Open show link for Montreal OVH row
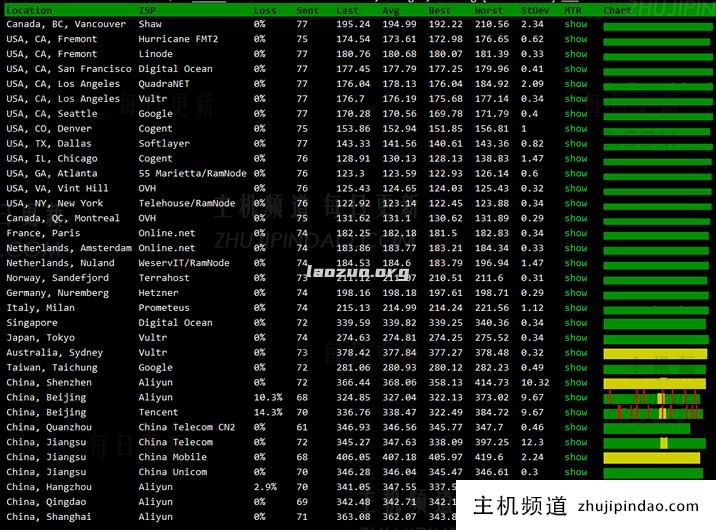Viewport: 716px width, 530px height. coord(575,218)
